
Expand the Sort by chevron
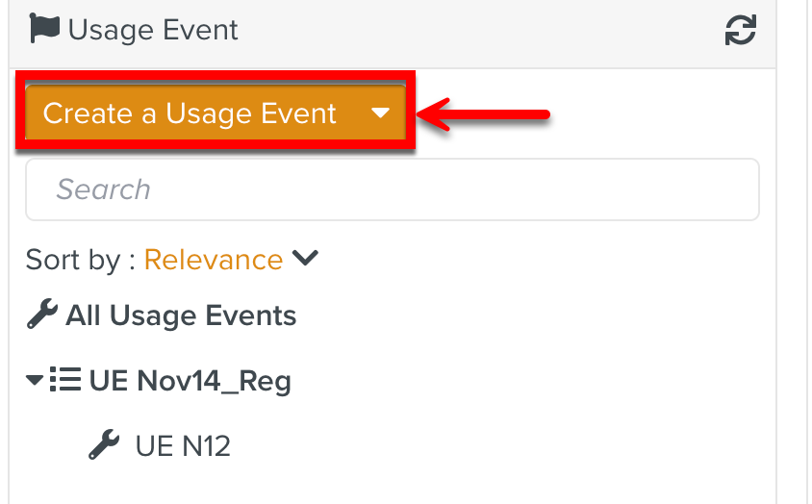tap(305, 259)
